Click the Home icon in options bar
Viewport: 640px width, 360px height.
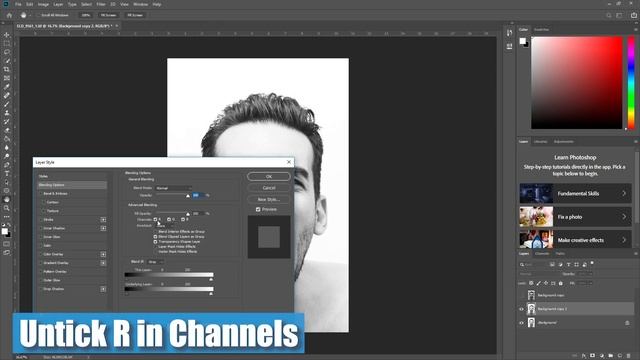pos(9,15)
